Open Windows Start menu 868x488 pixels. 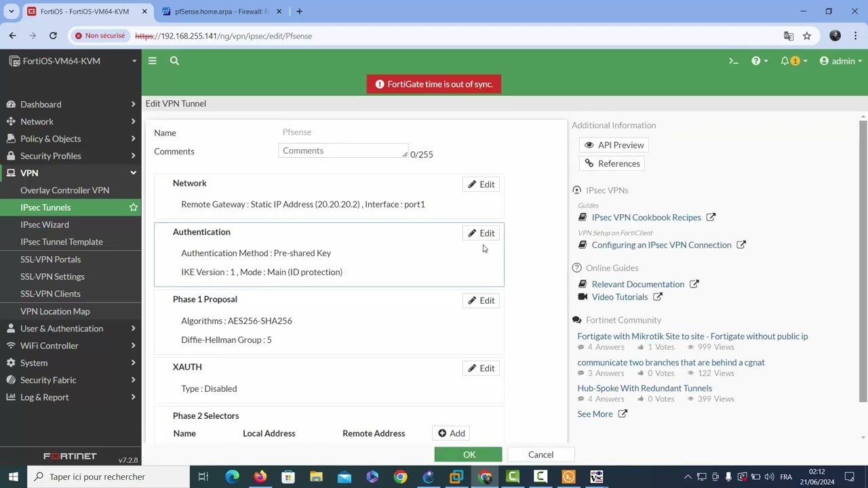point(14,476)
